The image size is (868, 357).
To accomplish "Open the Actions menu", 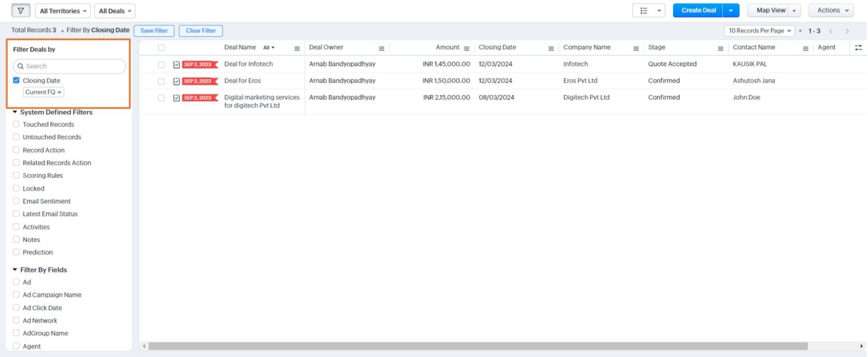I will pos(831,10).
